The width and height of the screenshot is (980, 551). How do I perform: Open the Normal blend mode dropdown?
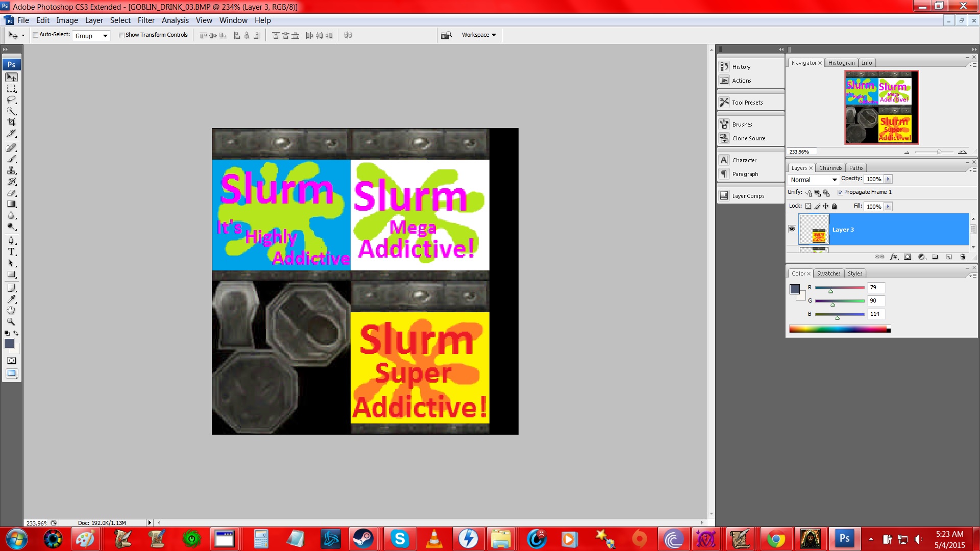tap(813, 180)
